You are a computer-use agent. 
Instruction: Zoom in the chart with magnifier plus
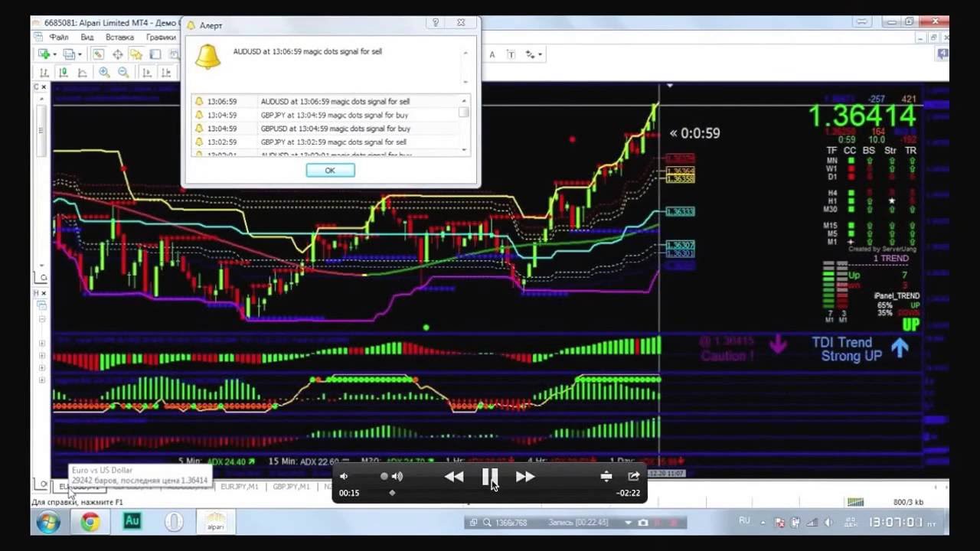tap(103, 73)
